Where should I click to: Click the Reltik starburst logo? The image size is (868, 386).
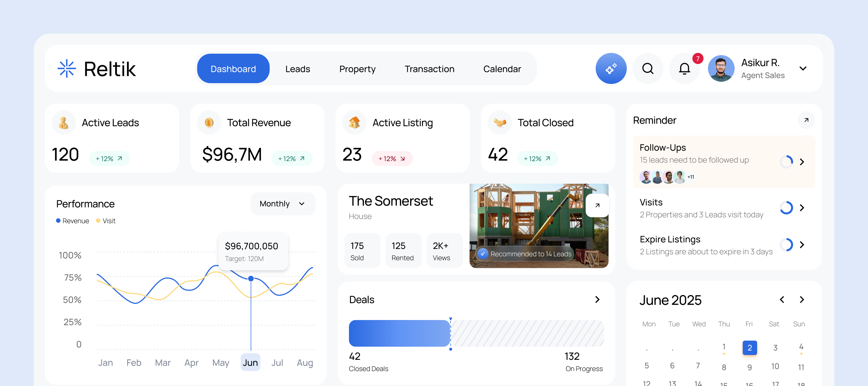(67, 69)
